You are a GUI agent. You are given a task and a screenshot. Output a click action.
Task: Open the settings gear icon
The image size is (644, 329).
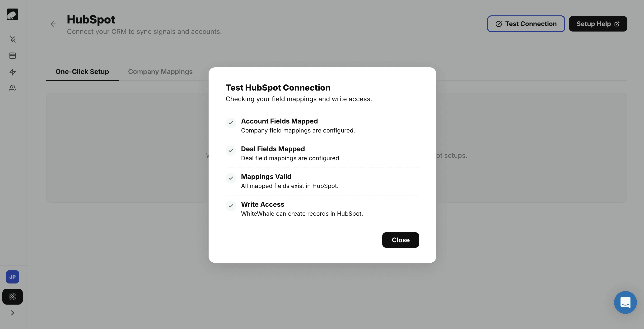pos(13,297)
